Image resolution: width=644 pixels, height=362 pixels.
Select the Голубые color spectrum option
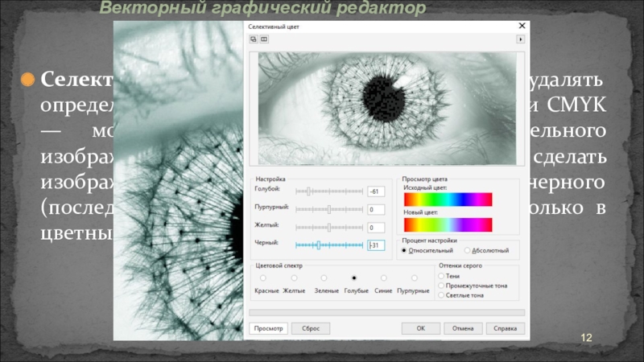pos(354,278)
